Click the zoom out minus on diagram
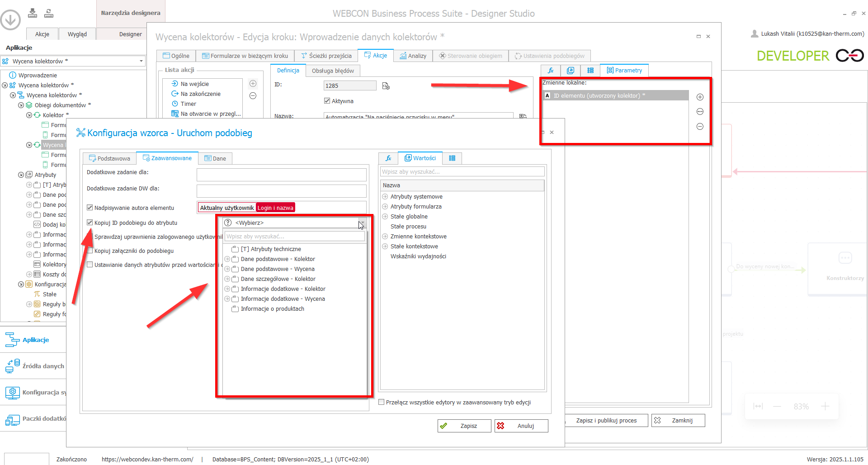Screen dimensions: 868x465 (x=777, y=406)
